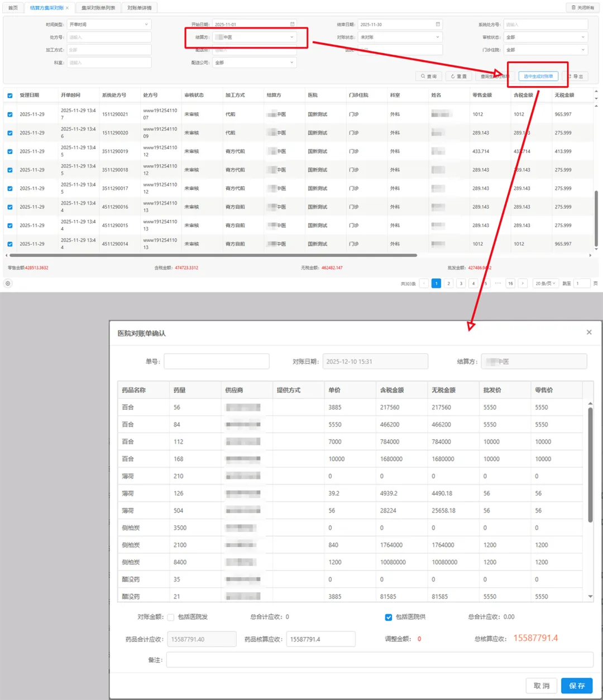Open the 对账状态 dropdown
This screenshot has height=700, width=603.
pos(399,37)
